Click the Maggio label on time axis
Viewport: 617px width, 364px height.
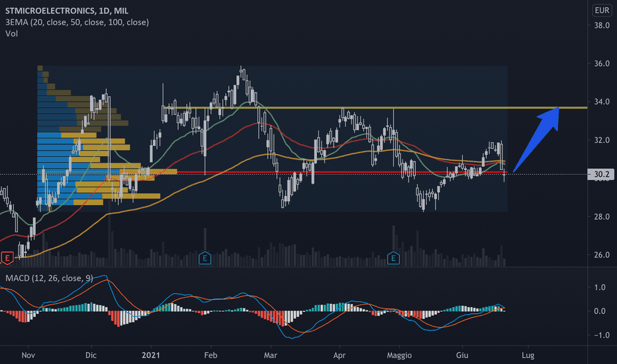[399, 355]
